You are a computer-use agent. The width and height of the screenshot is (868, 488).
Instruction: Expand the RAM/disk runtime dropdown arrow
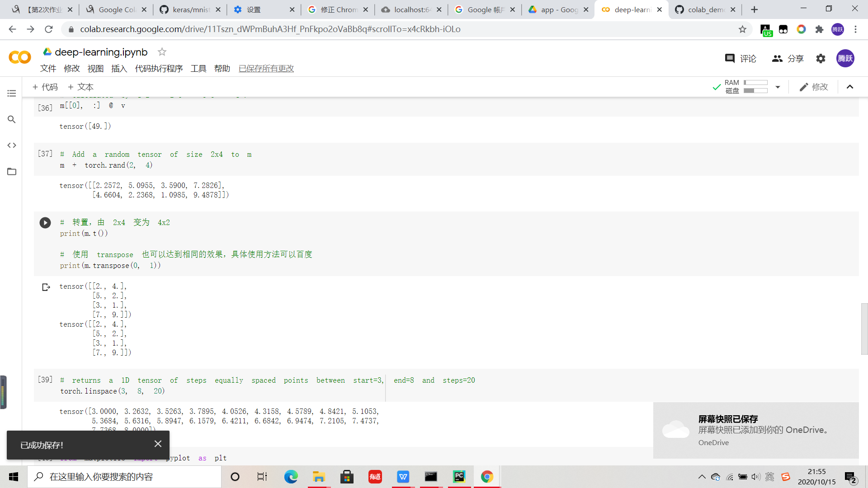[x=778, y=87]
